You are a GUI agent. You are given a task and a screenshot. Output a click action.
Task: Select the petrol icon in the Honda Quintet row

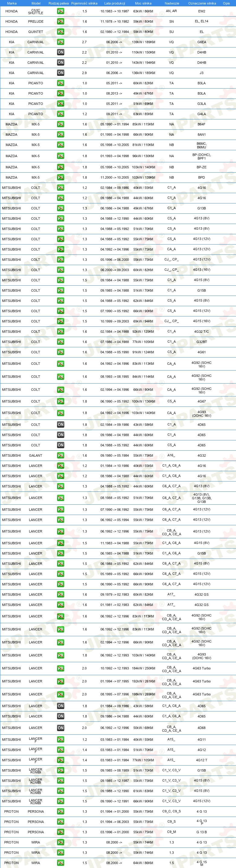coord(61,32)
